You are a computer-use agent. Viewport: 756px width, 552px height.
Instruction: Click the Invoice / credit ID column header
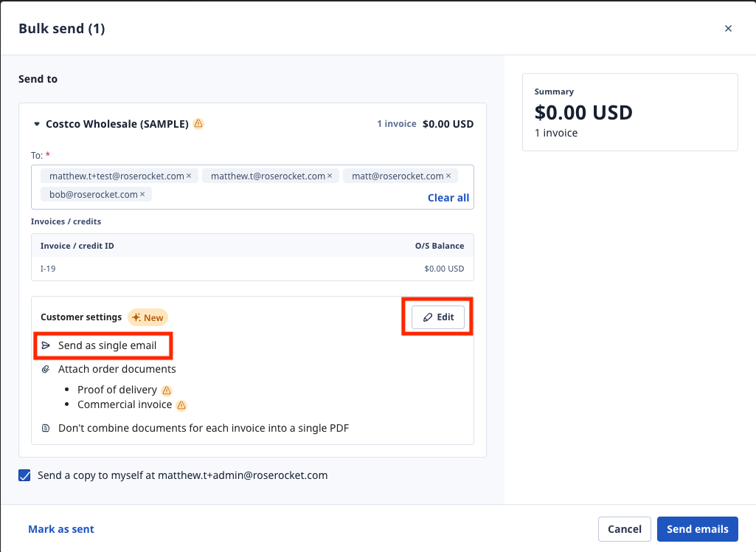77,246
